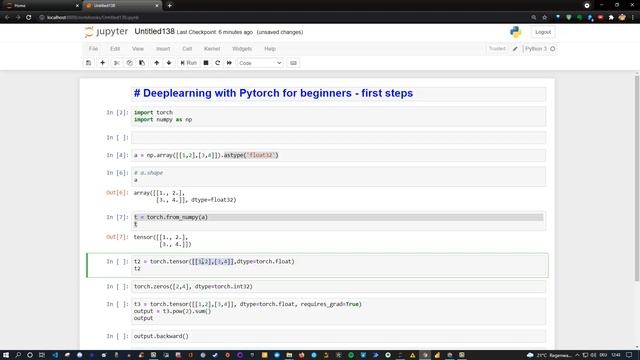Open the View menu
Viewport: 640px width, 360px height.
tap(138, 49)
